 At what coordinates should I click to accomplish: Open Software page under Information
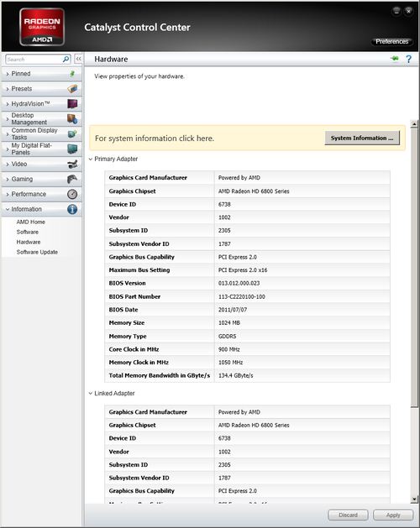pyautogui.click(x=28, y=232)
